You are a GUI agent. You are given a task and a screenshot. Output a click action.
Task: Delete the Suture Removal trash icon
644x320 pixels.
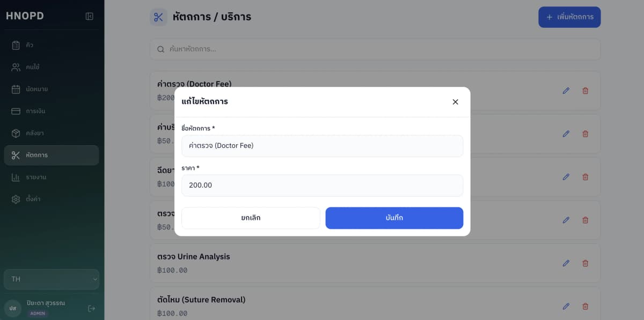click(586, 306)
